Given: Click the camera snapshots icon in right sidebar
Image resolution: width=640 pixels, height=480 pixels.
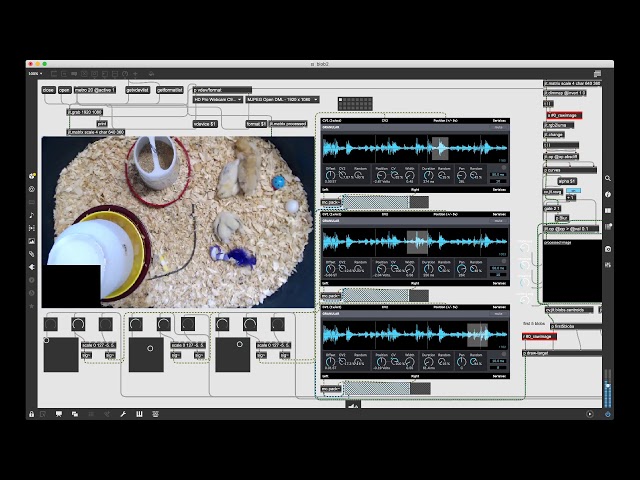Looking at the screenshot, I should (608, 249).
